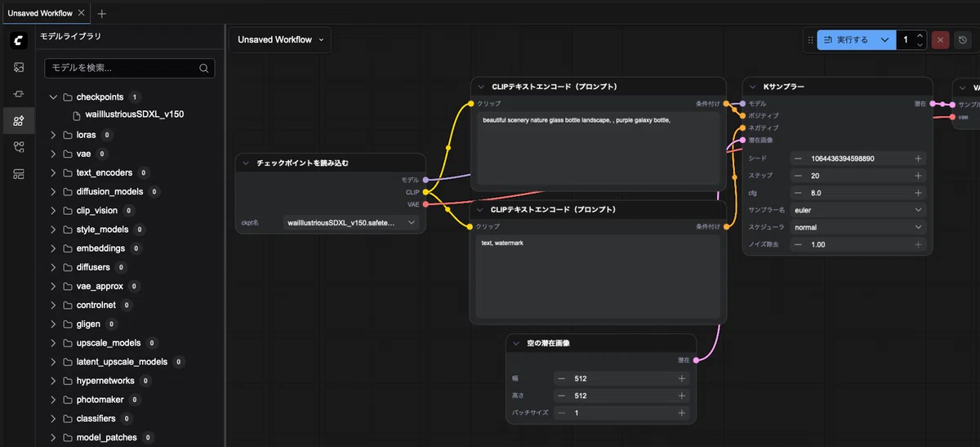Decrease 高さ with its minus icon
This screenshot has height=447, width=980.
(x=561, y=396)
